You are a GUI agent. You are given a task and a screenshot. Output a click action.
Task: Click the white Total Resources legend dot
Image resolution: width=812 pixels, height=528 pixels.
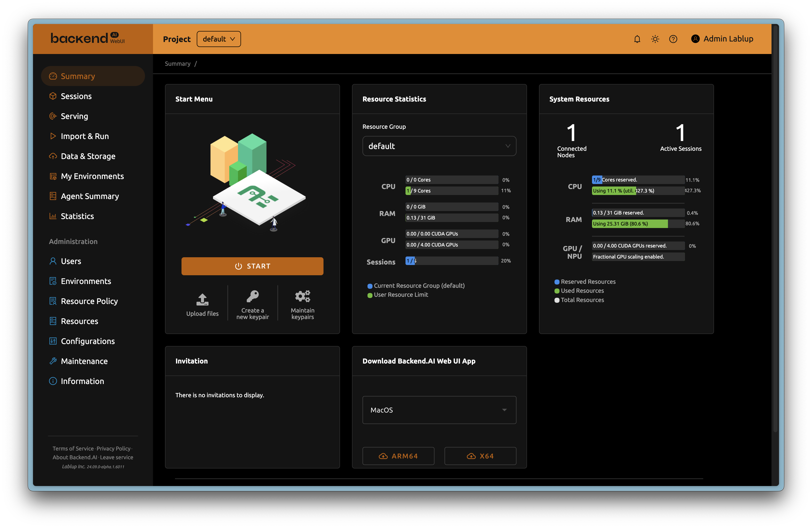(557, 300)
